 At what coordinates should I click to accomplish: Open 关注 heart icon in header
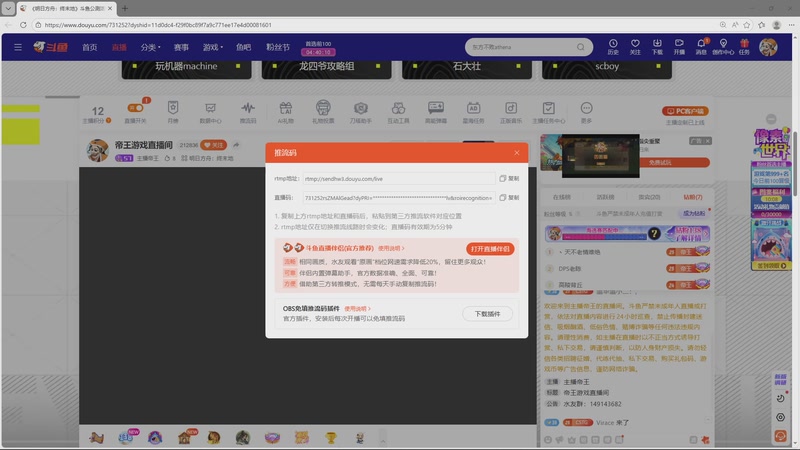[x=635, y=46]
